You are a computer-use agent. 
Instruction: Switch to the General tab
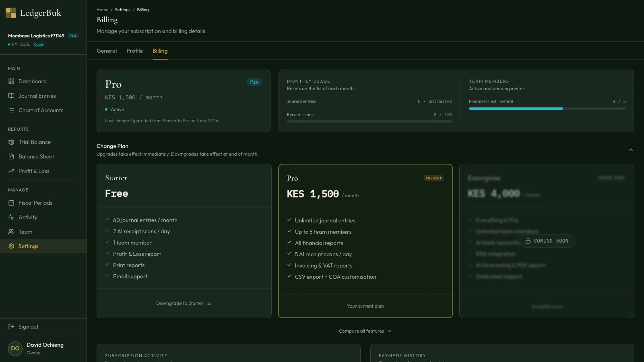[x=107, y=51]
